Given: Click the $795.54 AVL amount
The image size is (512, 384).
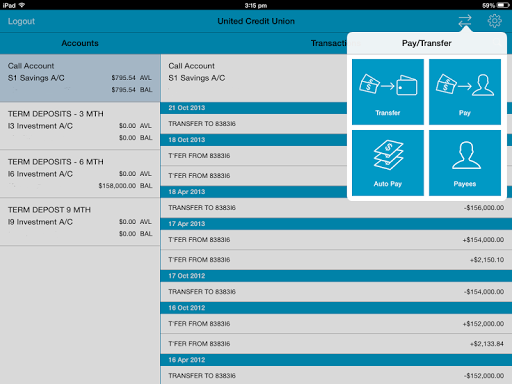Looking at the screenshot, I should (x=132, y=78).
